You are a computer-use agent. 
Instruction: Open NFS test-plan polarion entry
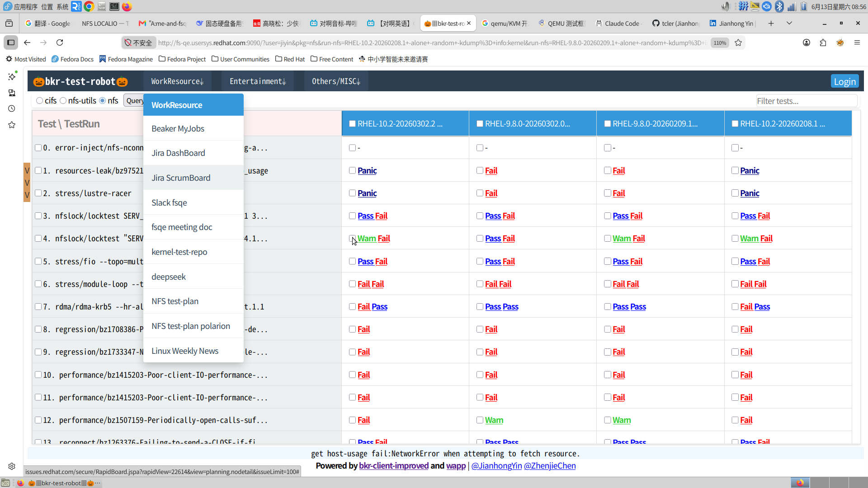point(193,326)
